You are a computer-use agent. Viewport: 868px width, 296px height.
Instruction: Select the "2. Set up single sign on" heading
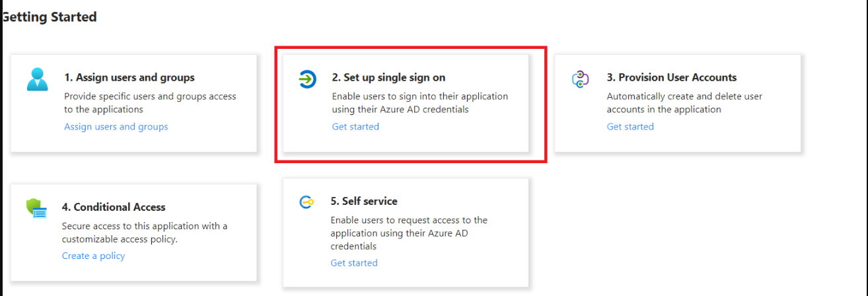pyautogui.click(x=388, y=77)
